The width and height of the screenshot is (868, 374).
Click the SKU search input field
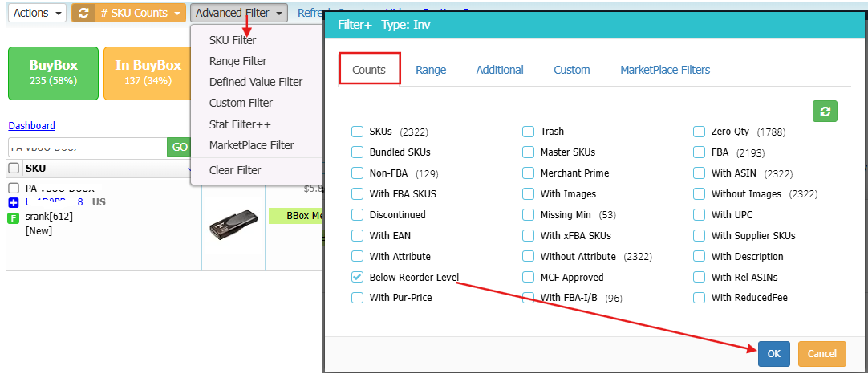(x=87, y=148)
